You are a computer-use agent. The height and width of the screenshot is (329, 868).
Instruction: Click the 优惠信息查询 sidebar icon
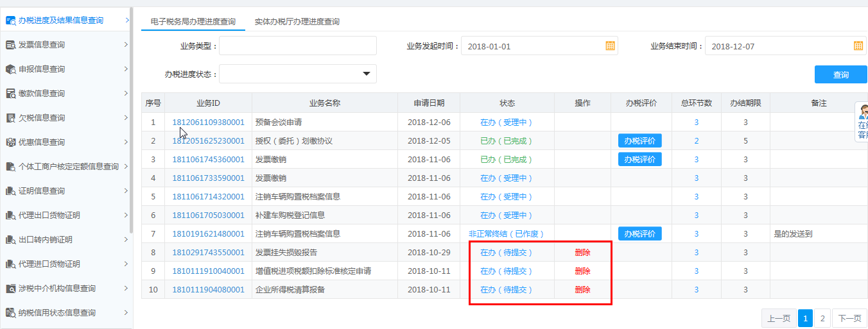[11, 142]
